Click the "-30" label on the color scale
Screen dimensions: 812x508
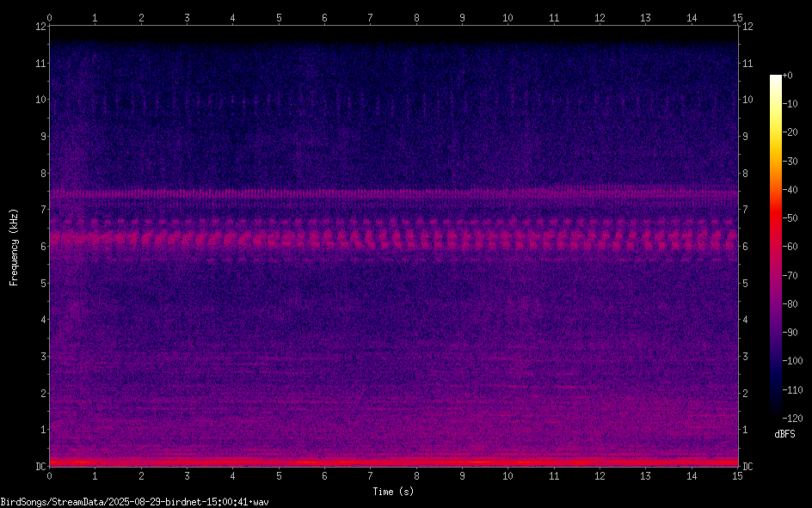coord(790,162)
